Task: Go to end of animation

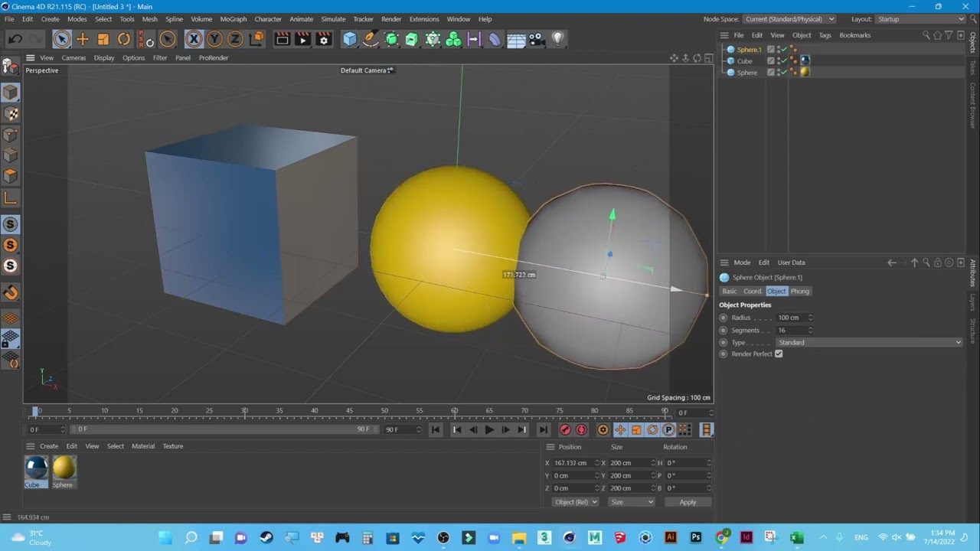Action: point(543,430)
